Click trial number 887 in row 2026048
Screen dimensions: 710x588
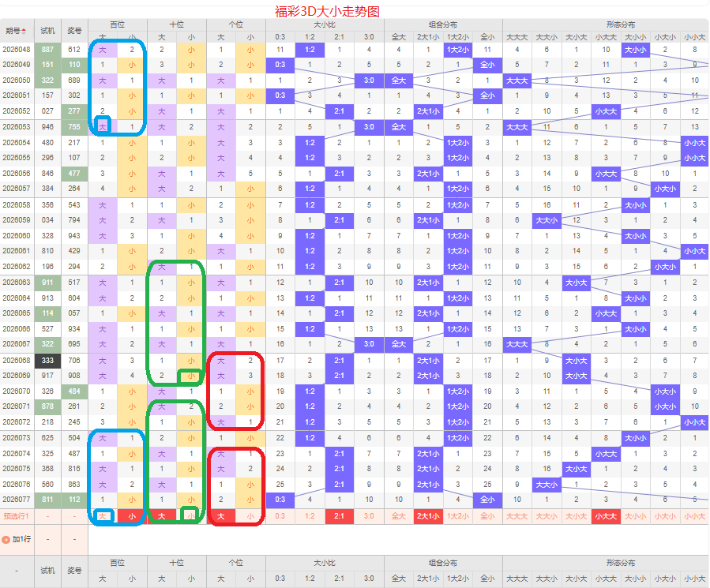[47, 50]
